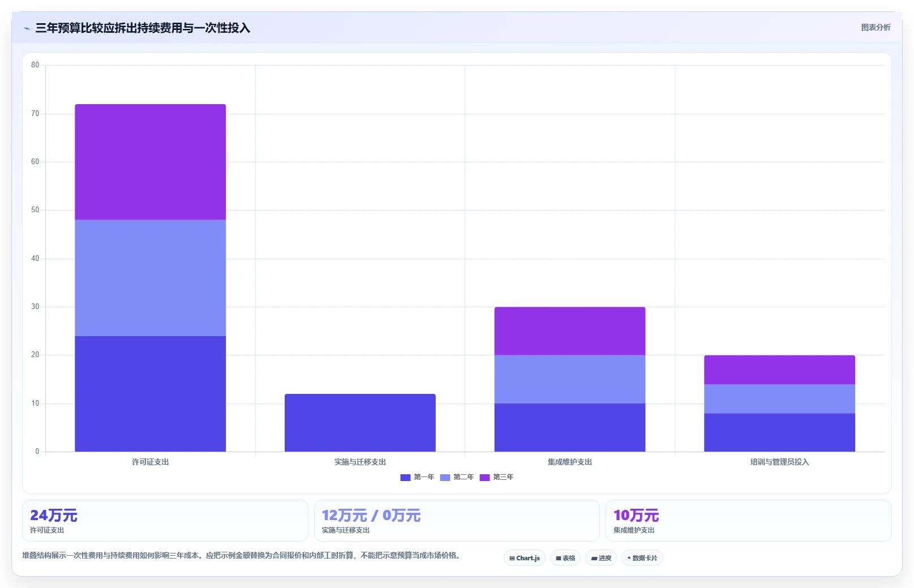
Task: Click the Chart.js tag chip
Action: pyautogui.click(x=525, y=558)
